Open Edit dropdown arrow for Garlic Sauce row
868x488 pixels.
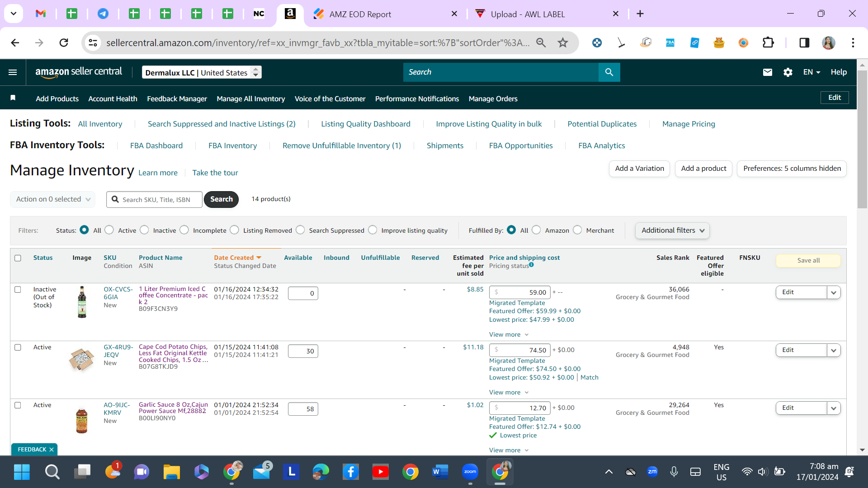pyautogui.click(x=834, y=408)
